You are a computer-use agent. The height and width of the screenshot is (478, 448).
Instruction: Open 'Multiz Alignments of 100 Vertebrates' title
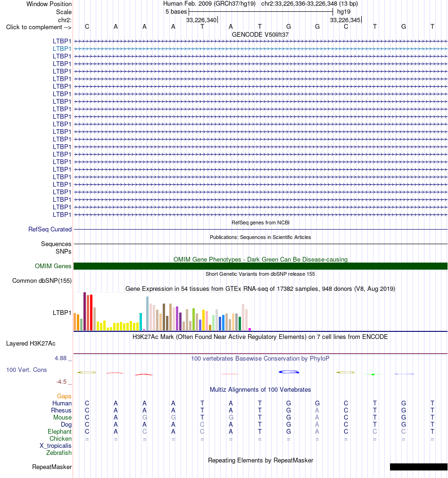(x=260, y=389)
